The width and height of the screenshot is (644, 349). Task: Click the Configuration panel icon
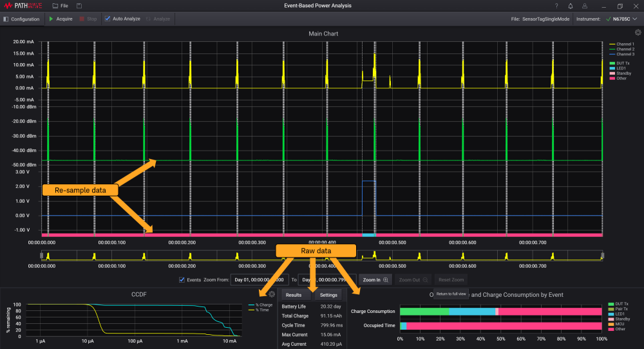(x=6, y=19)
